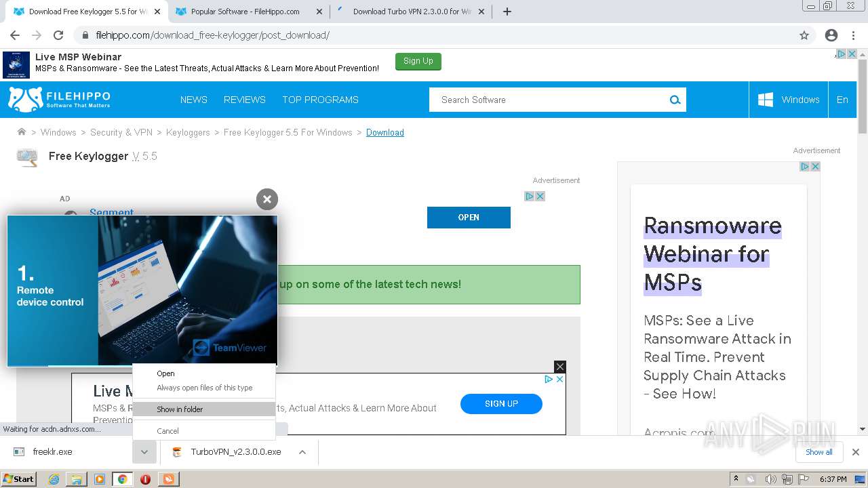Select Show in folder menu entry
This screenshot has width=868, height=488.
click(204, 409)
